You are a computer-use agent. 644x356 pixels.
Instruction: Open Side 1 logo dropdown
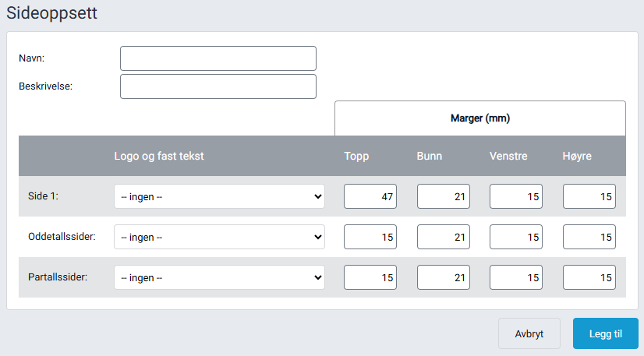219,197
